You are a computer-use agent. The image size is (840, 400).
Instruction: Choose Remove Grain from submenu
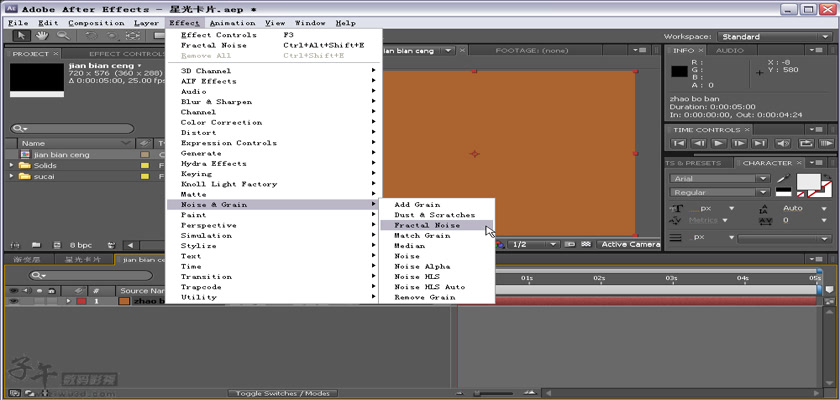coord(437,297)
